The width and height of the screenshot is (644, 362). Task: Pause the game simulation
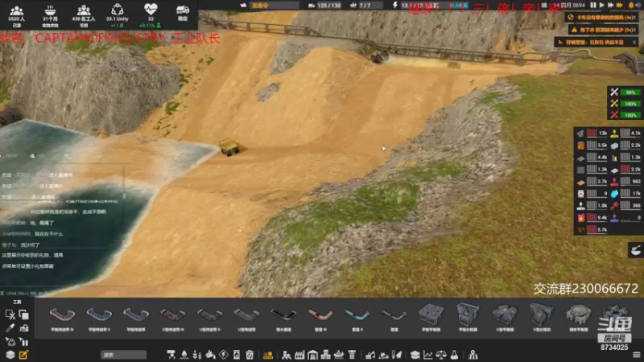pos(593,6)
